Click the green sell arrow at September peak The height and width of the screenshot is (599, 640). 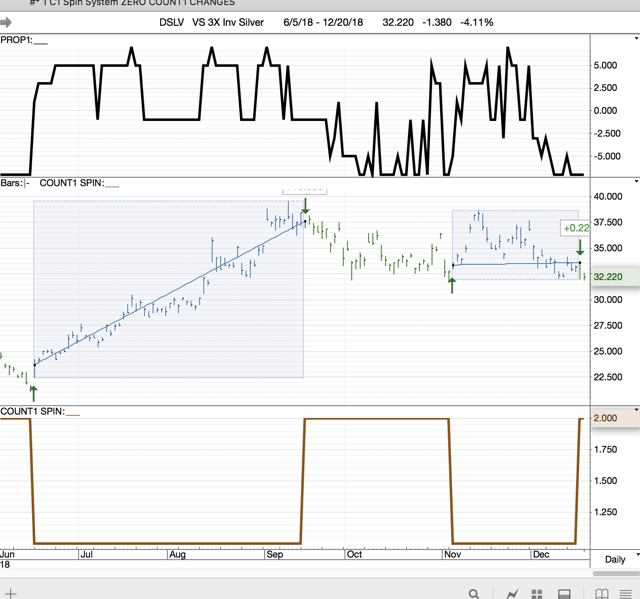tap(305, 206)
